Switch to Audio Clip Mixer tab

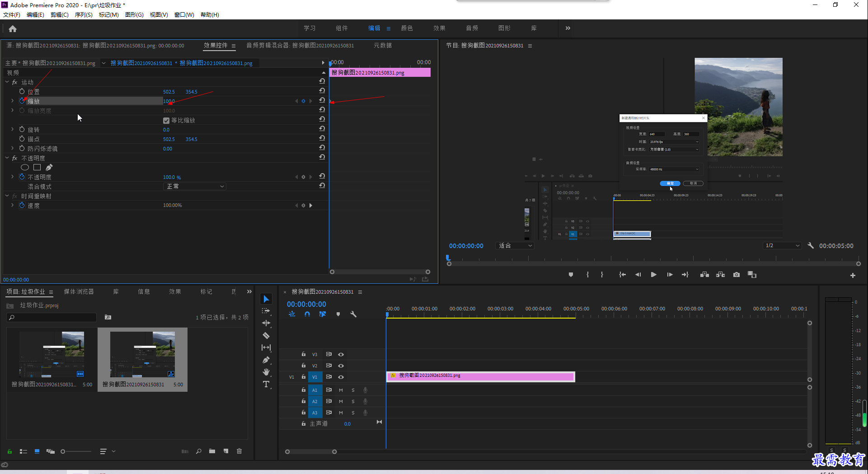(300, 46)
